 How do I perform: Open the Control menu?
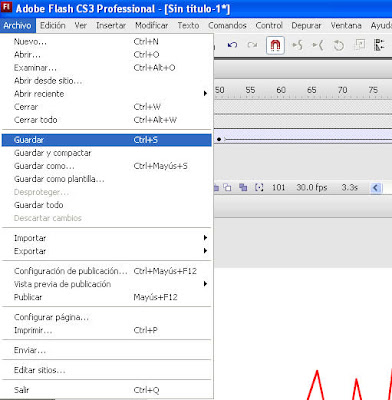[269, 26]
